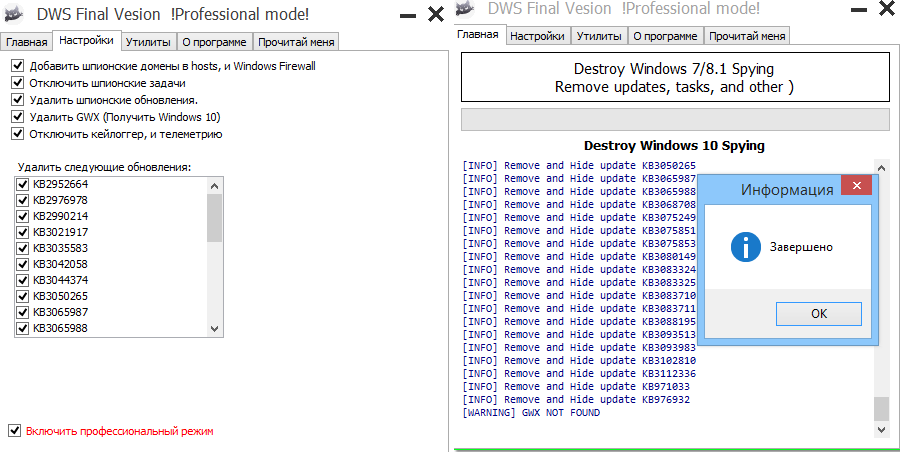Click log line for update KB3050265

click(x=579, y=165)
